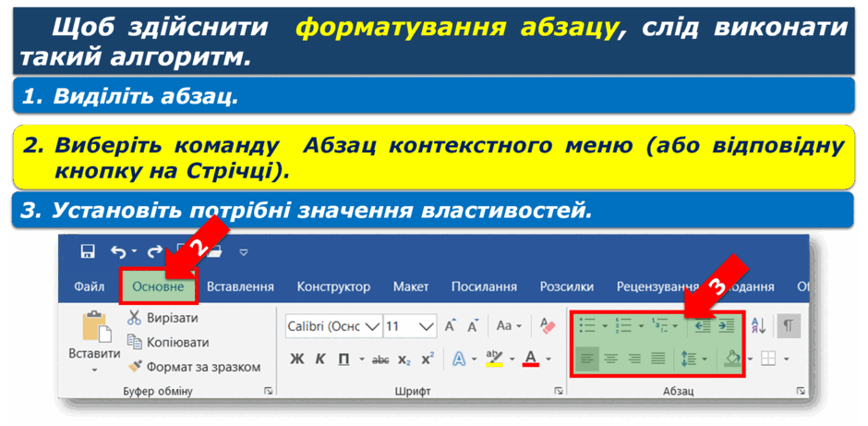Image resolution: width=868 pixels, height=426 pixels.
Task: Open the bullets library dropdown arrow
Action: tap(605, 325)
